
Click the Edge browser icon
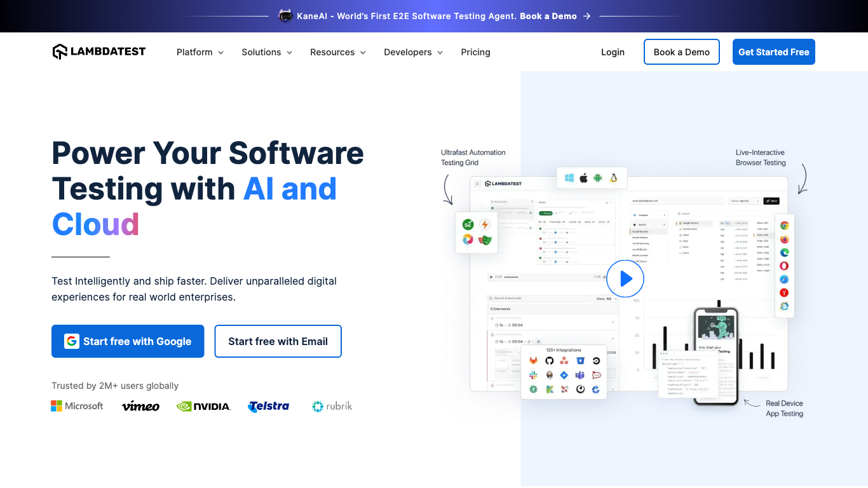pyautogui.click(x=785, y=252)
